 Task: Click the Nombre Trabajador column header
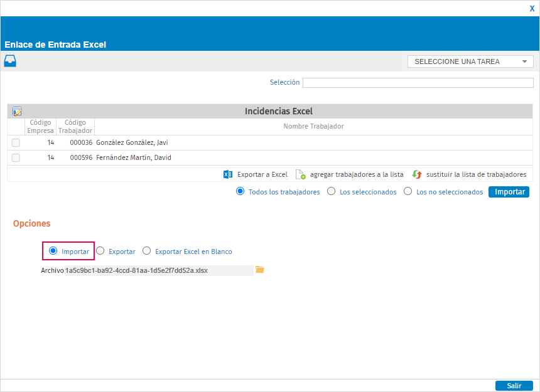tap(313, 127)
